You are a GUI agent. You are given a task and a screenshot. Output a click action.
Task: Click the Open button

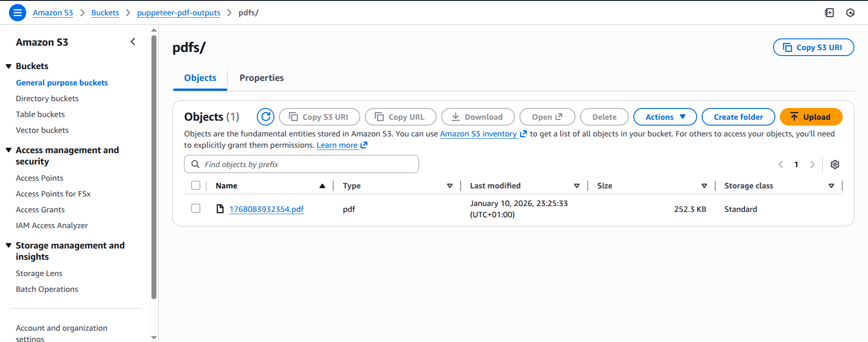click(x=547, y=117)
